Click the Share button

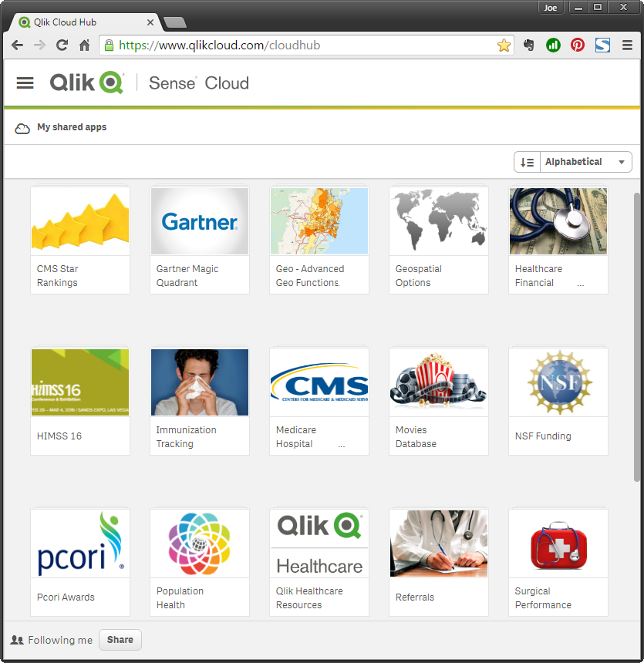120,640
